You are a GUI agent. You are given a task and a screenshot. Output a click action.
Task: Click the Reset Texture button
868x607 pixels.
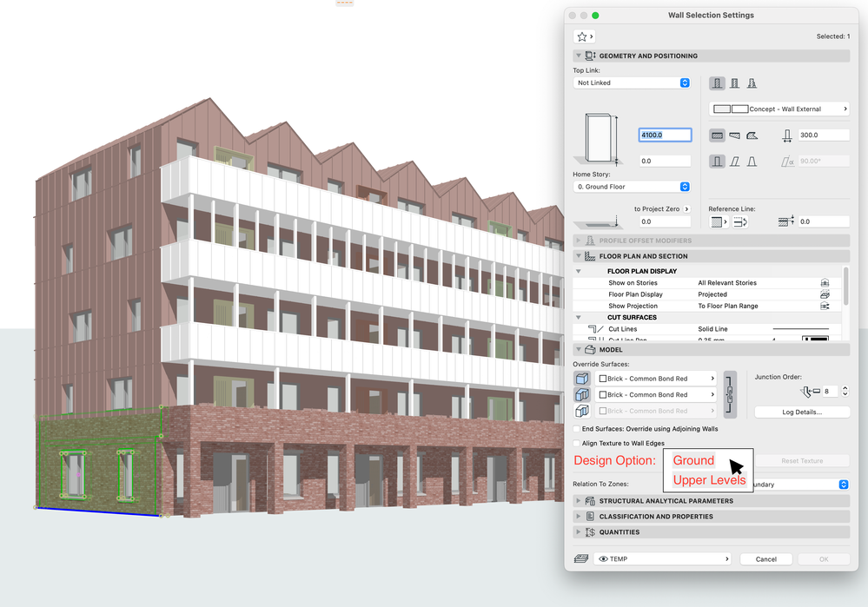click(x=802, y=461)
